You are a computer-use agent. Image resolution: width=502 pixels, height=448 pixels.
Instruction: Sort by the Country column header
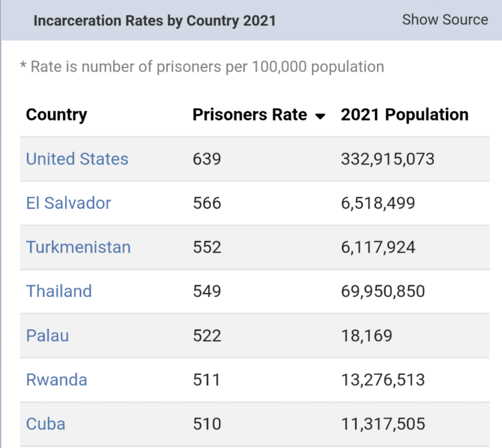point(56,115)
